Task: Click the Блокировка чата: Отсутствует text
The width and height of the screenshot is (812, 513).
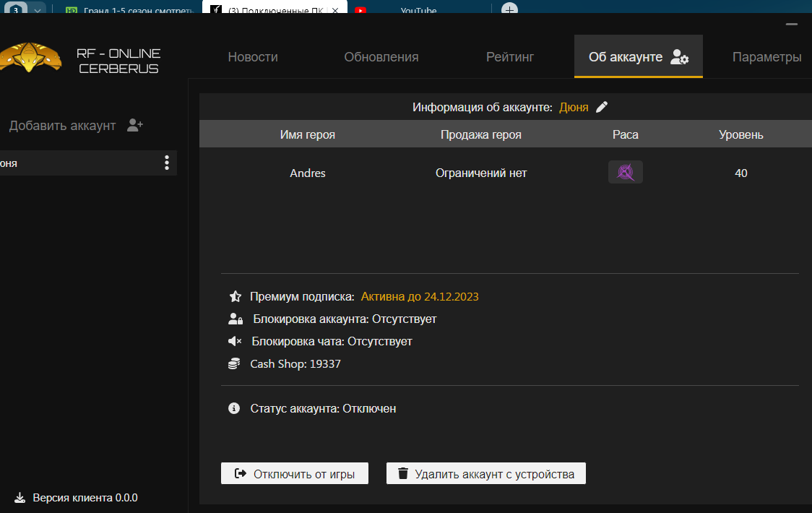Action: point(332,341)
